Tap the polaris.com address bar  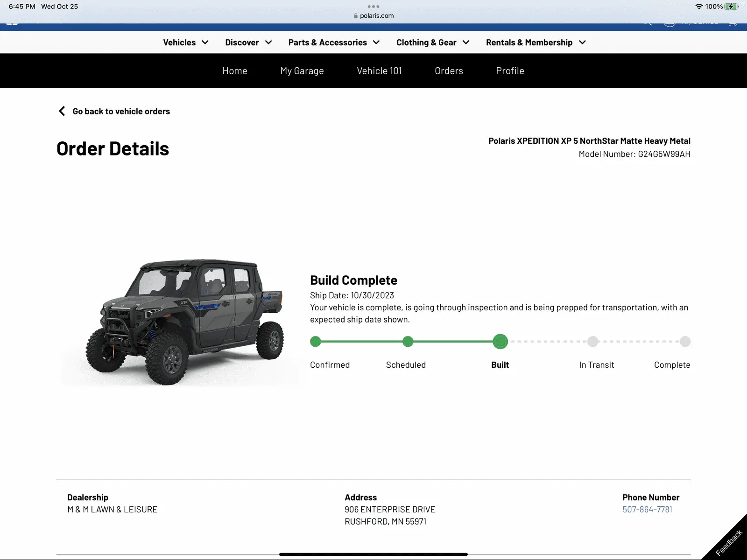coord(373,16)
